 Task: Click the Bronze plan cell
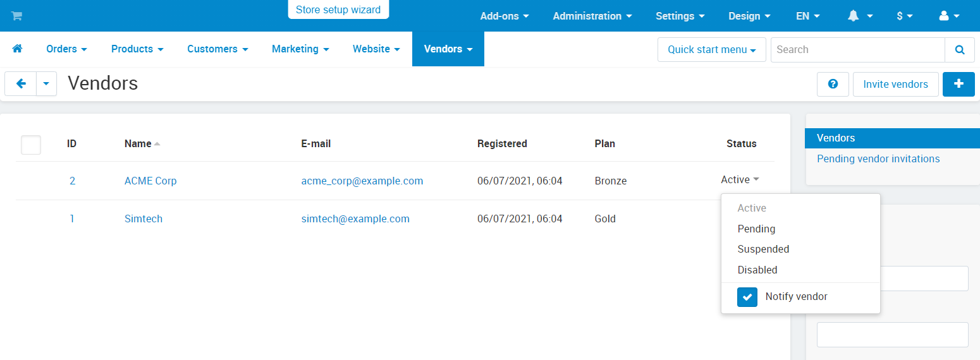[611, 181]
